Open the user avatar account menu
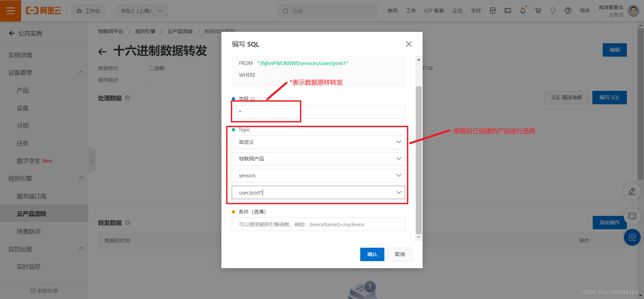 coord(633,11)
